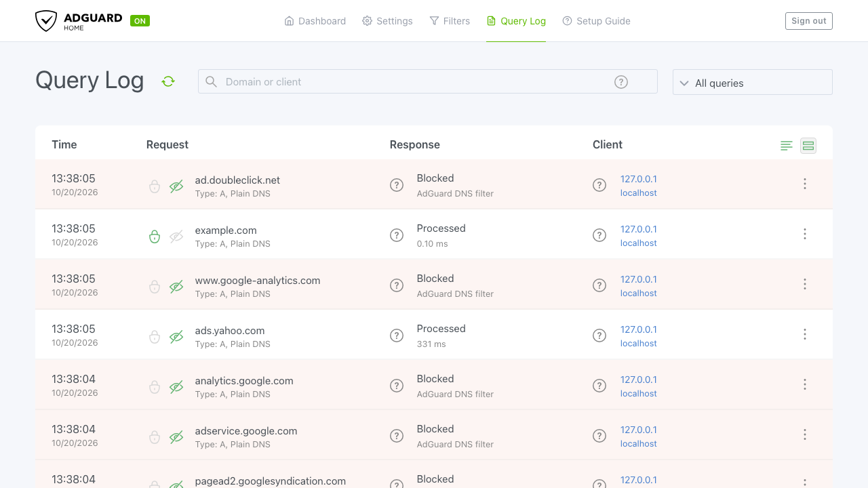Click the tracker eye icon for adservice.google.com
Screen dimensions: 868x488
pyautogui.click(x=176, y=437)
